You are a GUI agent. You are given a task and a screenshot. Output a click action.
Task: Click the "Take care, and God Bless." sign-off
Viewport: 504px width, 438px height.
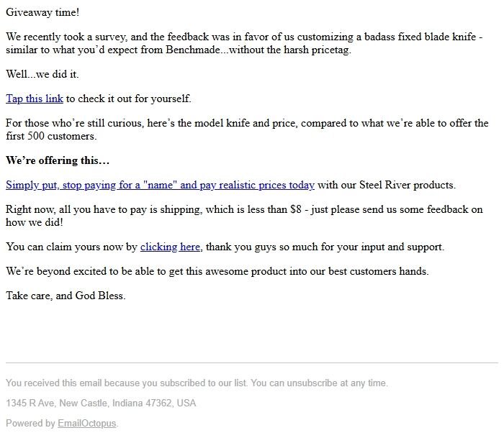pyautogui.click(x=66, y=296)
